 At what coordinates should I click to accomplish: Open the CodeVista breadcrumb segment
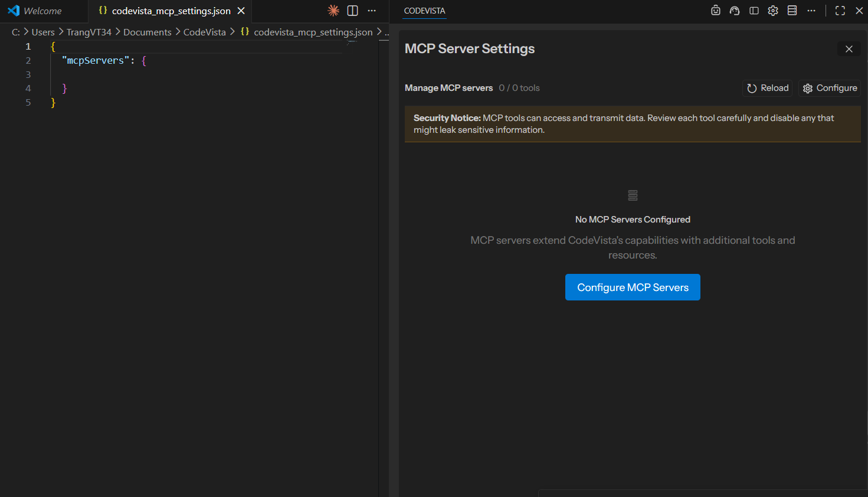click(x=205, y=32)
